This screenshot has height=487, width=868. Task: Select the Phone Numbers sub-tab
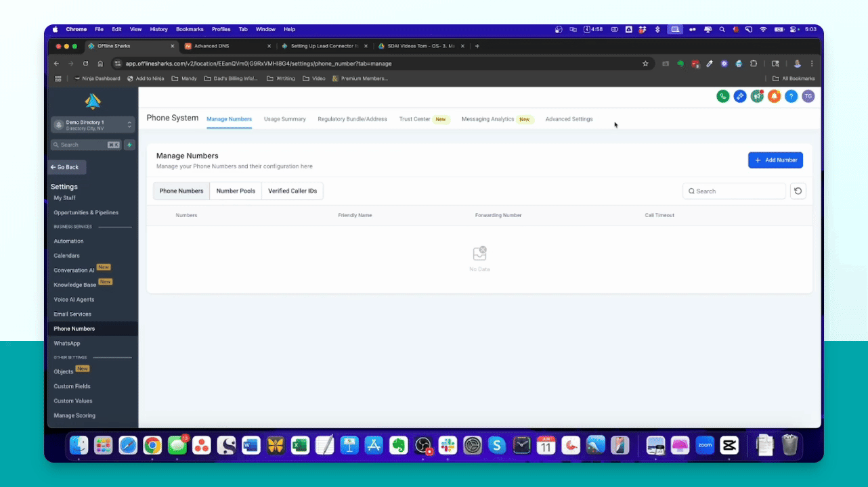coord(181,191)
